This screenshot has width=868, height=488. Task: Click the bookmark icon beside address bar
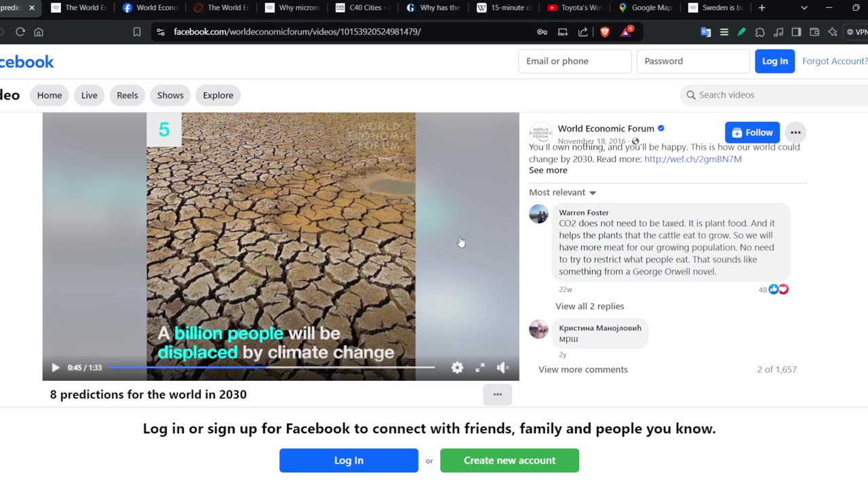[x=137, y=32]
